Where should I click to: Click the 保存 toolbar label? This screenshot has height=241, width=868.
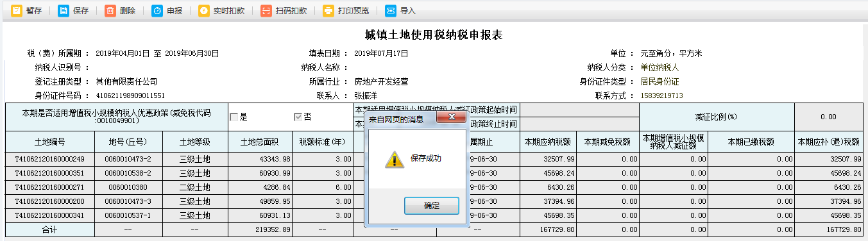[81, 11]
